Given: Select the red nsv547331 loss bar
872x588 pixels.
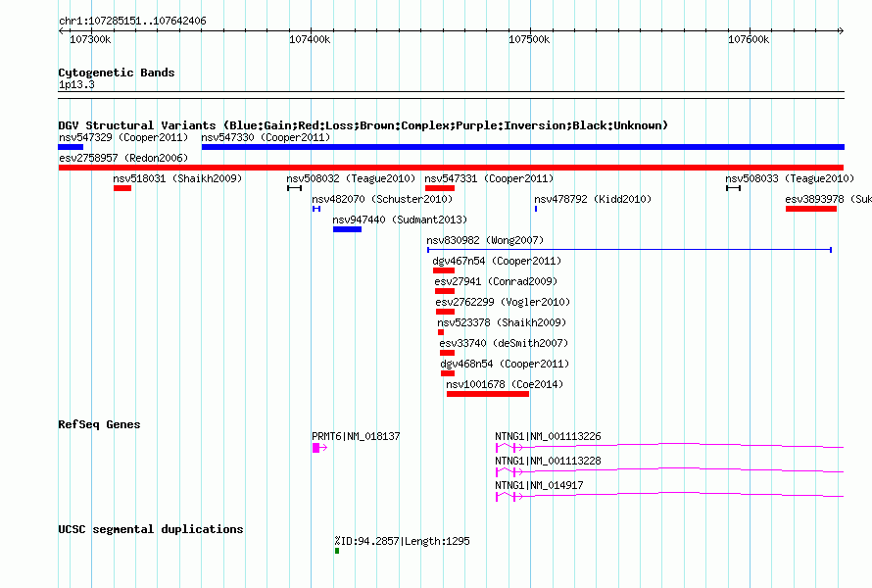Looking at the screenshot, I should (440, 188).
